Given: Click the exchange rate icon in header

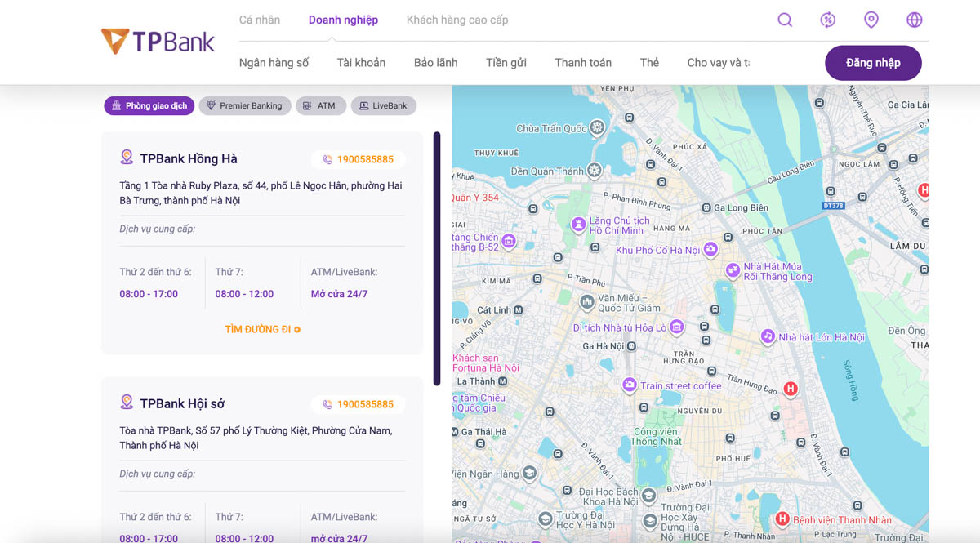Looking at the screenshot, I should (828, 20).
